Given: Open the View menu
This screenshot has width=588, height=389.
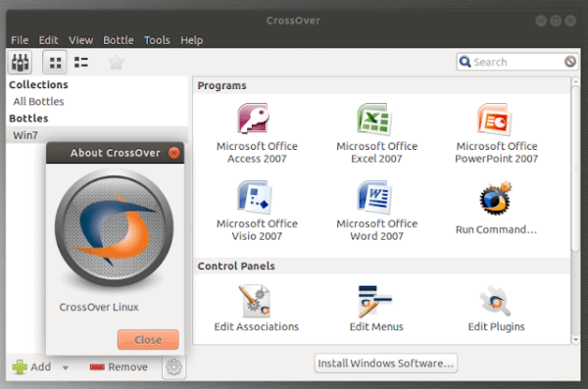Looking at the screenshot, I should (80, 40).
